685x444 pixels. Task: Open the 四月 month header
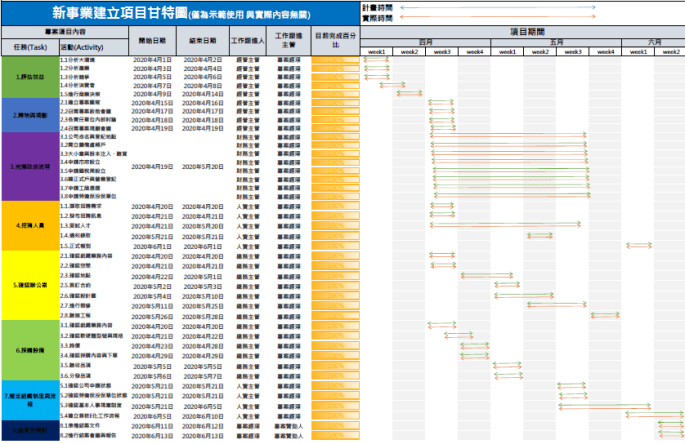coord(425,43)
